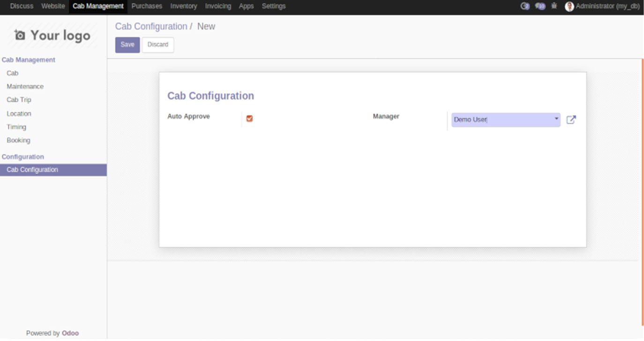Image resolution: width=644 pixels, height=341 pixels.
Task: Select the Cab Management top menu
Action: [98, 6]
